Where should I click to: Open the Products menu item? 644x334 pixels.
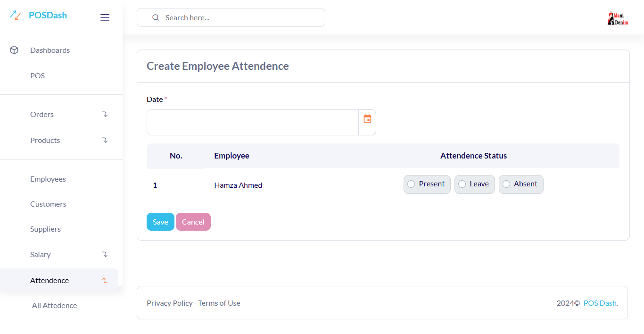(45, 140)
